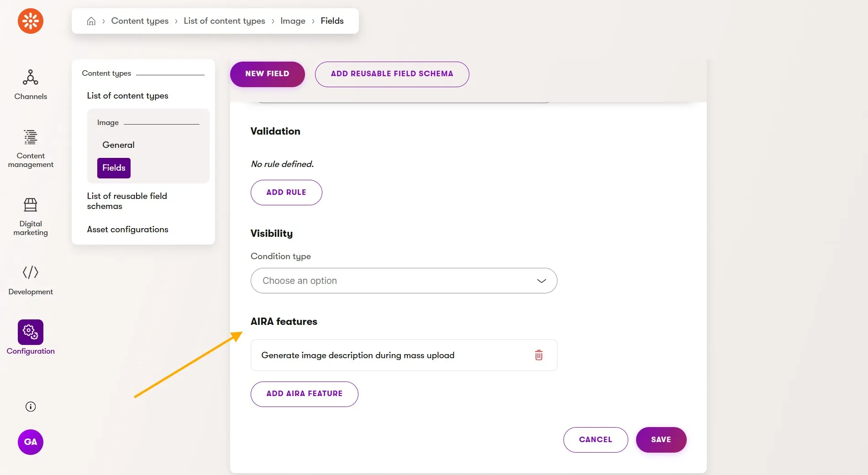Click the Condition type dropdown chevron
868x475 pixels.
coord(542,281)
